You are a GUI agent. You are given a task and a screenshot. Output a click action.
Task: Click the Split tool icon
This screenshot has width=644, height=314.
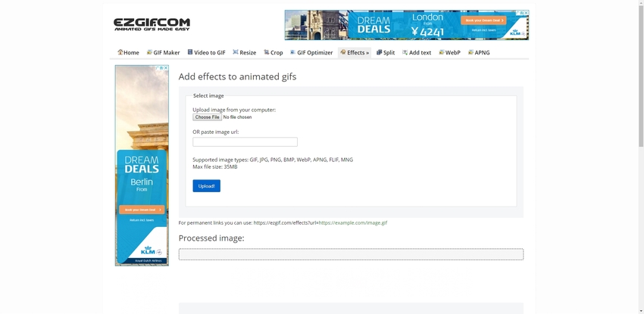point(380,52)
